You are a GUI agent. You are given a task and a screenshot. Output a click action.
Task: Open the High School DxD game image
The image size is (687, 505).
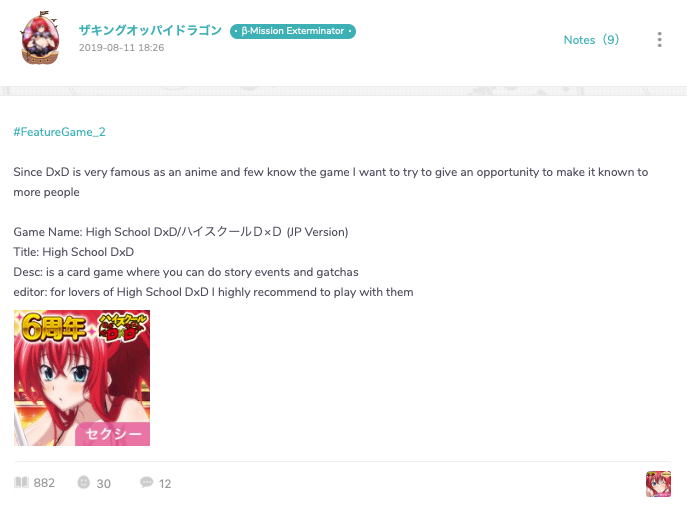(x=82, y=378)
